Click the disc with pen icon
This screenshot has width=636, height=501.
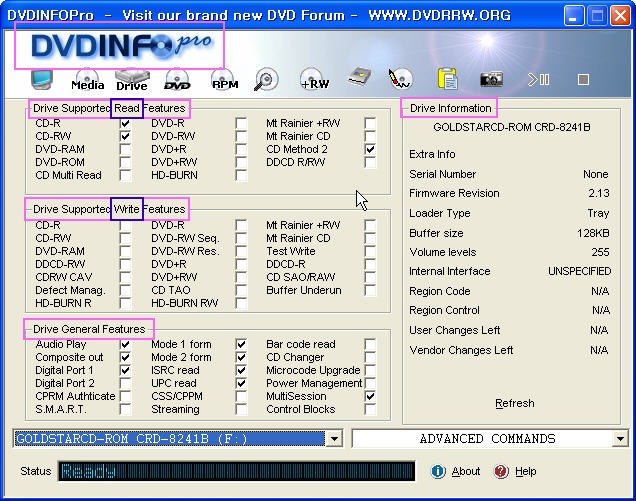(400, 79)
